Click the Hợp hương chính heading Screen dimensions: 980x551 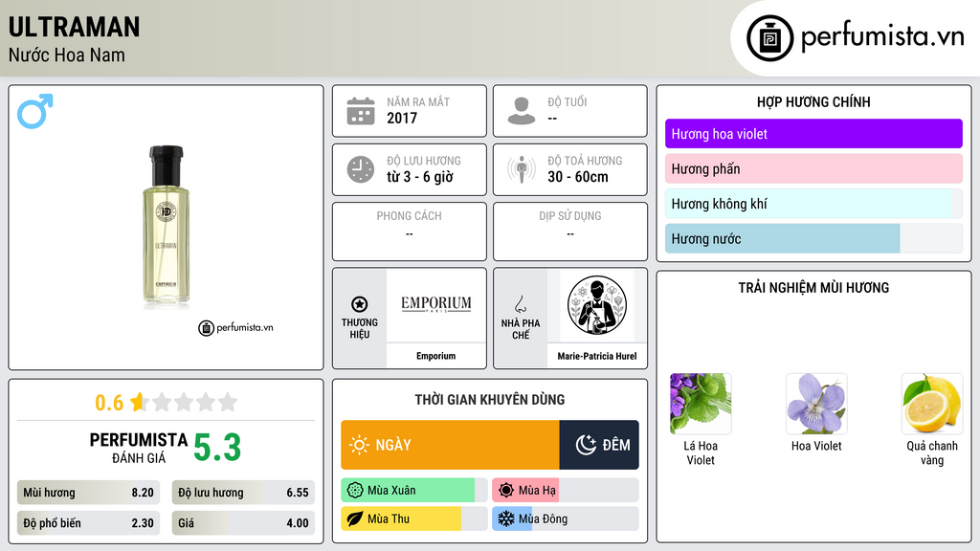(813, 101)
